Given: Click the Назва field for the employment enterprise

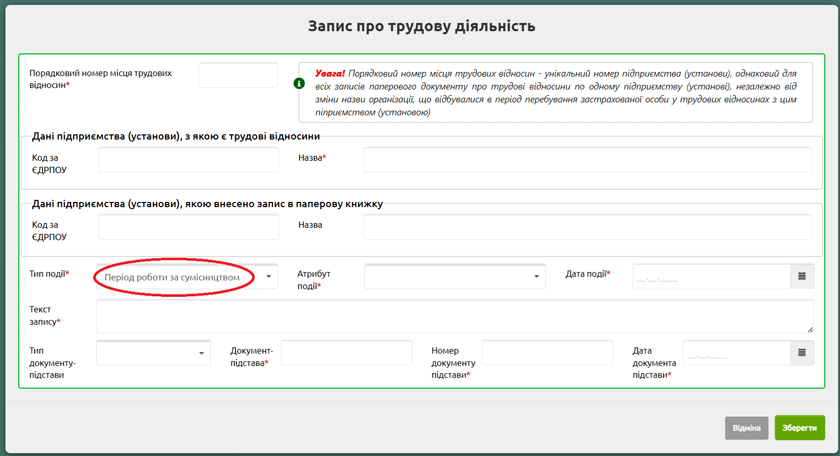Looking at the screenshot, I should coord(587,160).
